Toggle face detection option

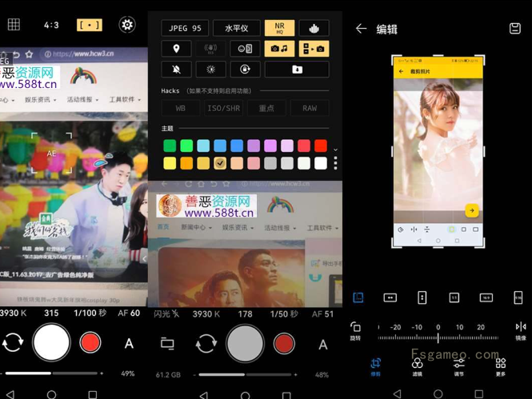(245, 49)
